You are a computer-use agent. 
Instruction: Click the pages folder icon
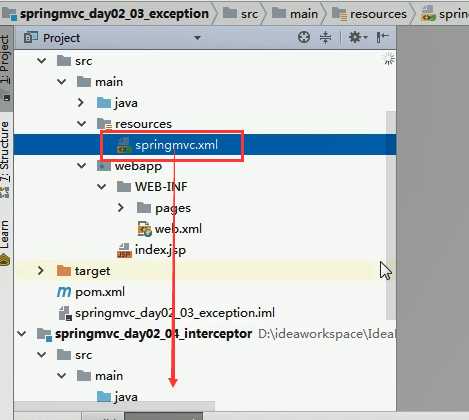144,208
